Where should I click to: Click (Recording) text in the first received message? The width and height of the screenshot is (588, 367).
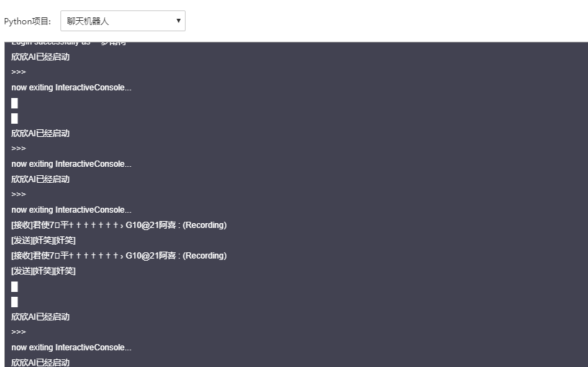pyautogui.click(x=205, y=225)
